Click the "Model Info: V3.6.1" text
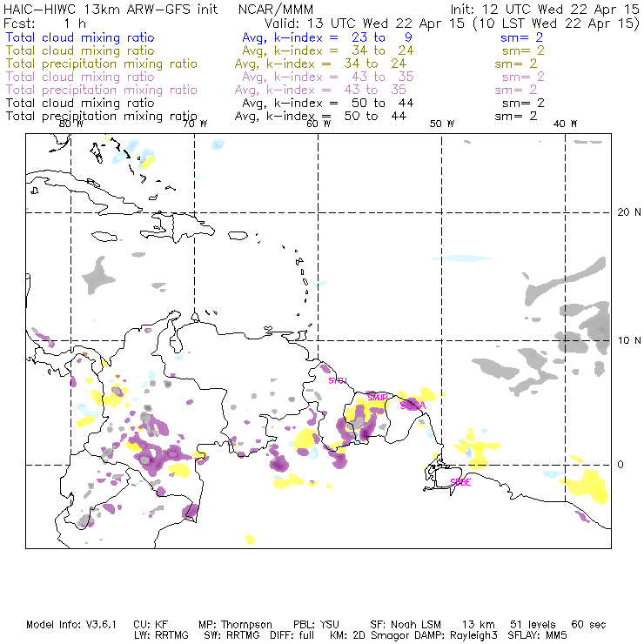Viewport: 644px width, 644px height. [71, 625]
